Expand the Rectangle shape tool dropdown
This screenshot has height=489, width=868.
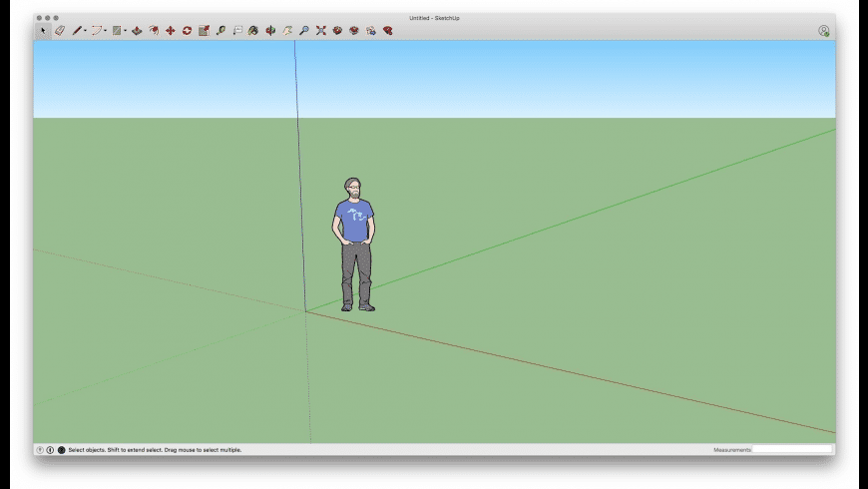(125, 31)
